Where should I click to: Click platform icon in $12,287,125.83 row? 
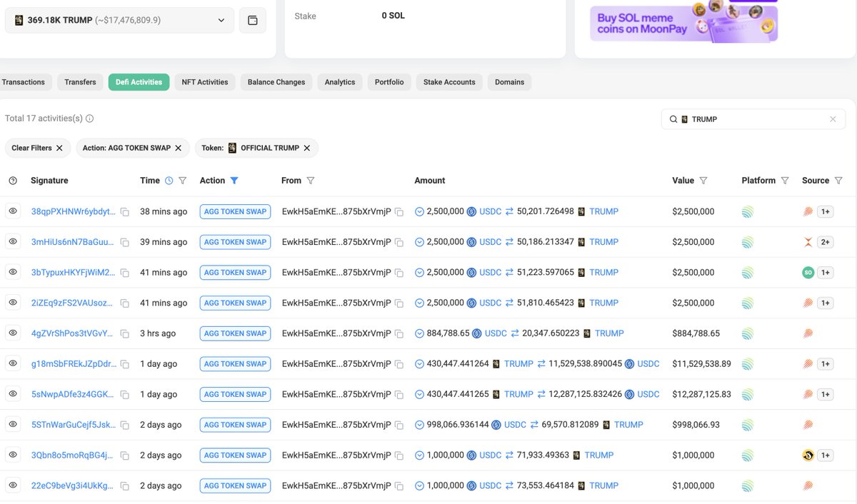pyautogui.click(x=748, y=394)
